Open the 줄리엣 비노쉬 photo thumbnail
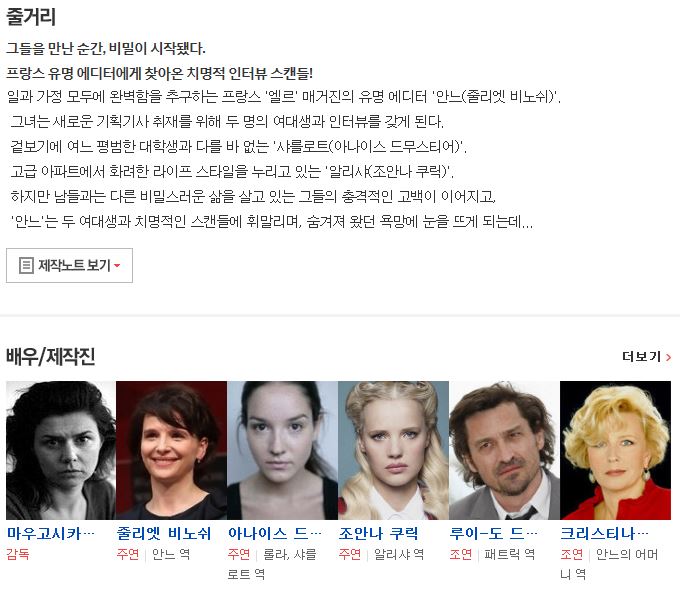680x590 pixels. (171, 450)
